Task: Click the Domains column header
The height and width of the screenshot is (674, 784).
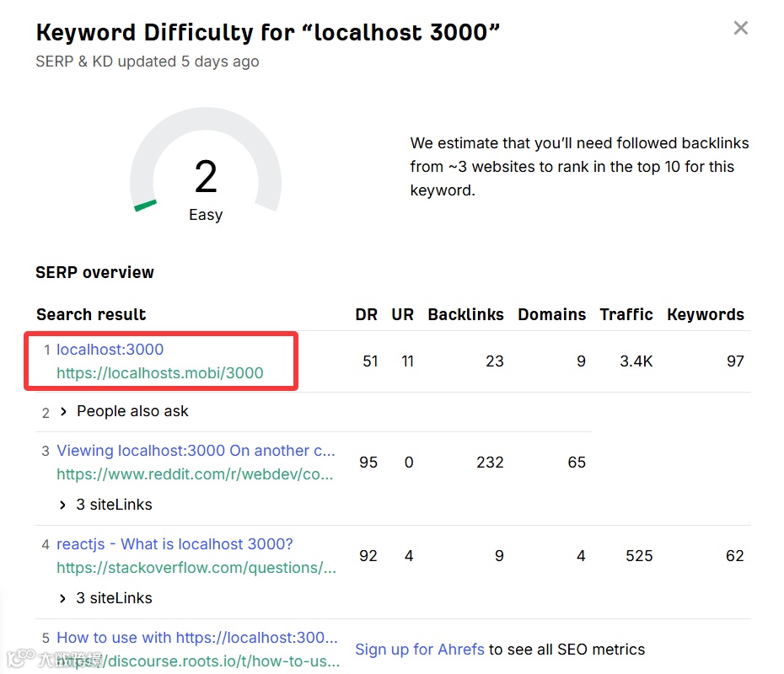Action: tap(551, 315)
